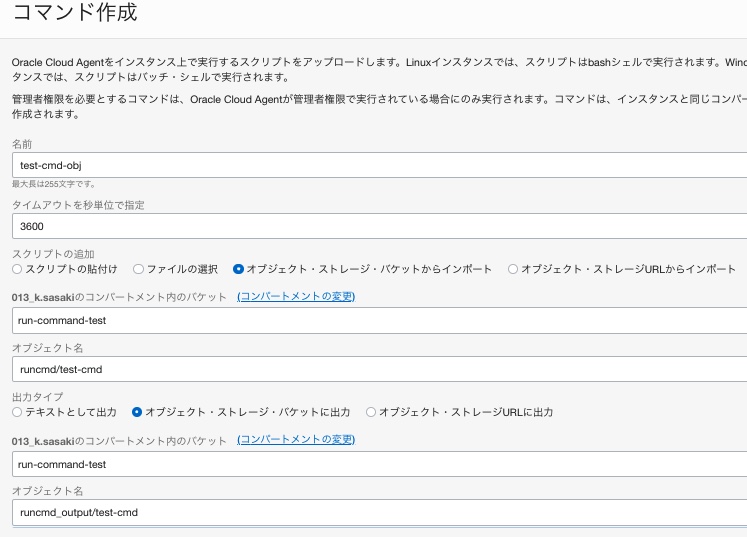This screenshot has width=747, height=537.
Task: Click the タイムアウトを秒単位で指定 label
Action: click(79, 205)
